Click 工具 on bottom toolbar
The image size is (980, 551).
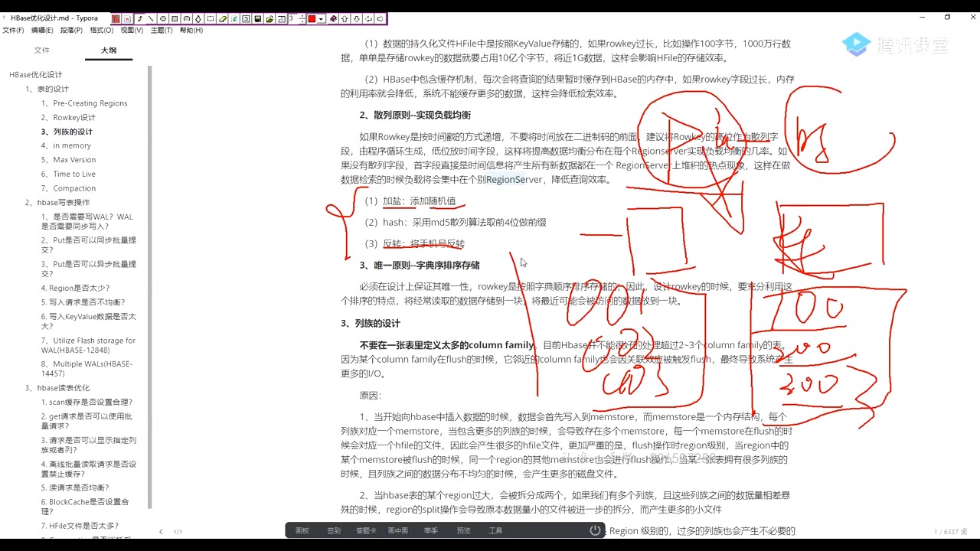point(495,530)
